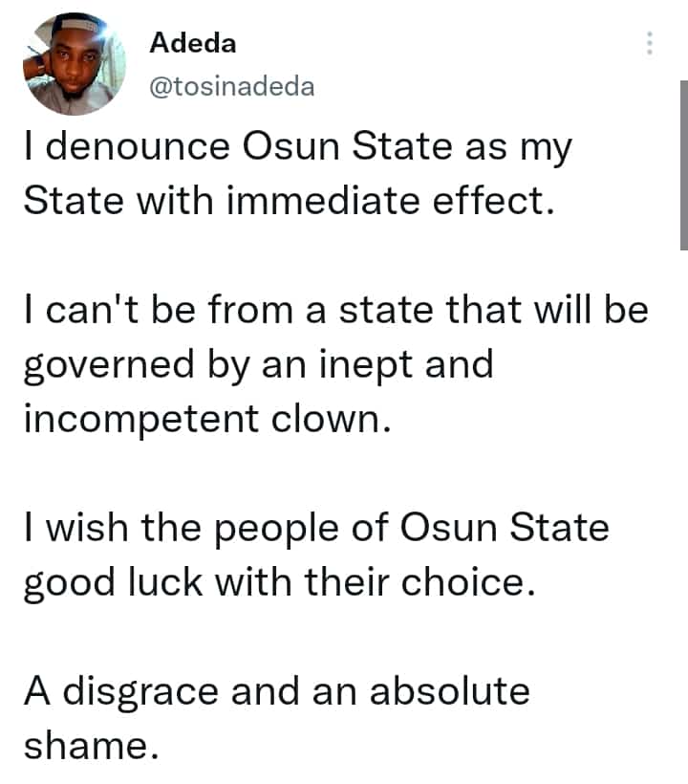Click the 'good luck with their choice.' line
The height and width of the screenshot is (784, 688).
click(x=280, y=583)
